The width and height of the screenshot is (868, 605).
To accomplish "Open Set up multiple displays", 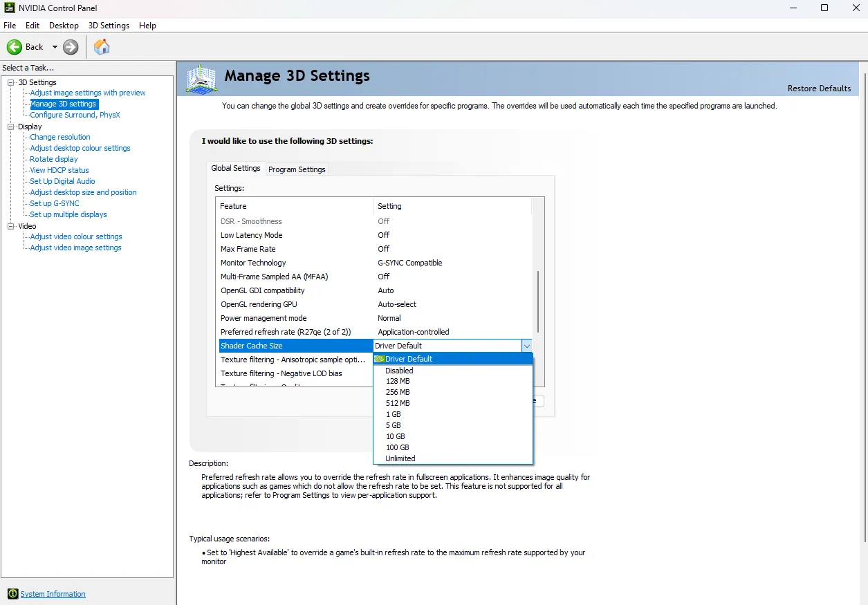I will (68, 214).
